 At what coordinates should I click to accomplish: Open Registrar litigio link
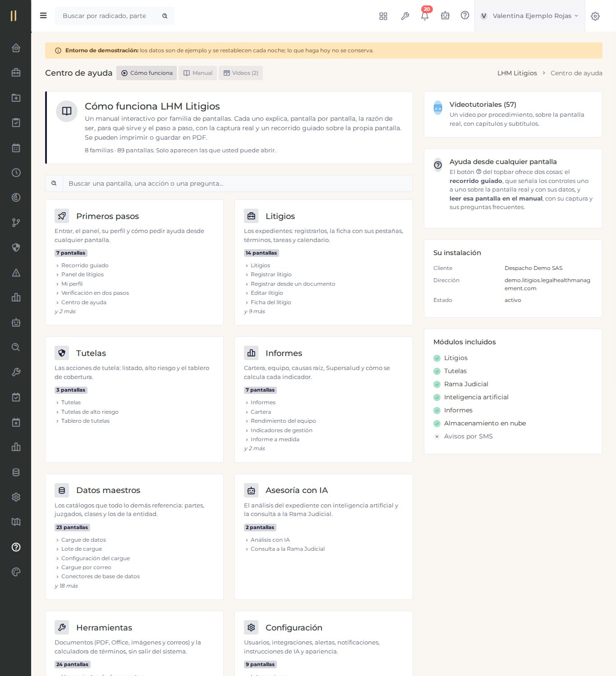tap(271, 274)
